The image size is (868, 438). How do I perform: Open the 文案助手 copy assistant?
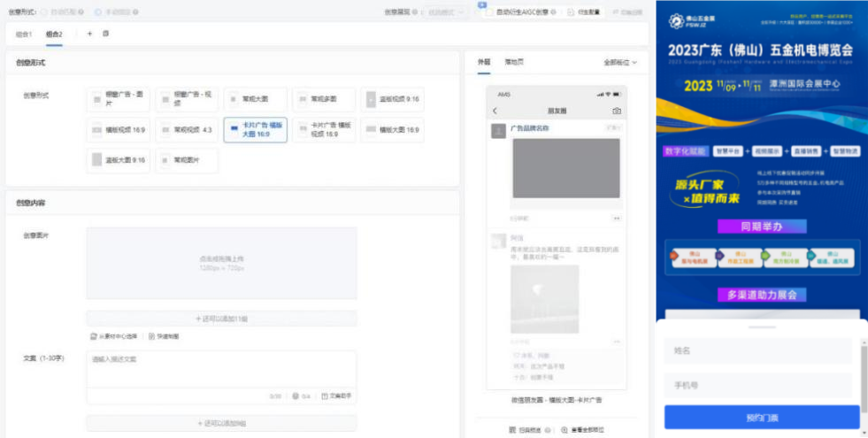pos(336,396)
